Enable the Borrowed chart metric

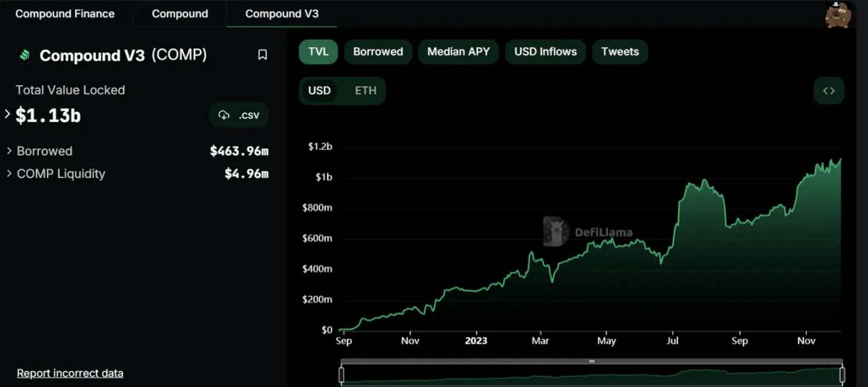[x=378, y=52]
